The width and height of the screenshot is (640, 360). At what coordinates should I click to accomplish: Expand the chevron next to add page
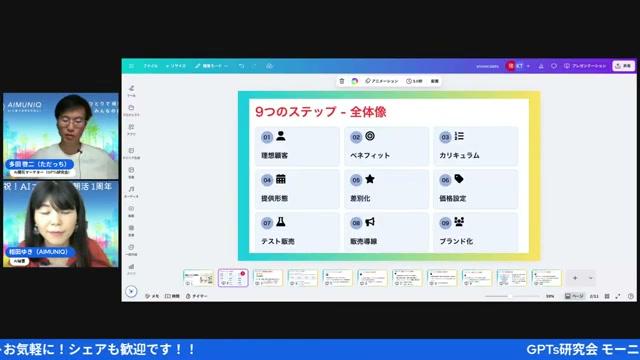coord(590,278)
